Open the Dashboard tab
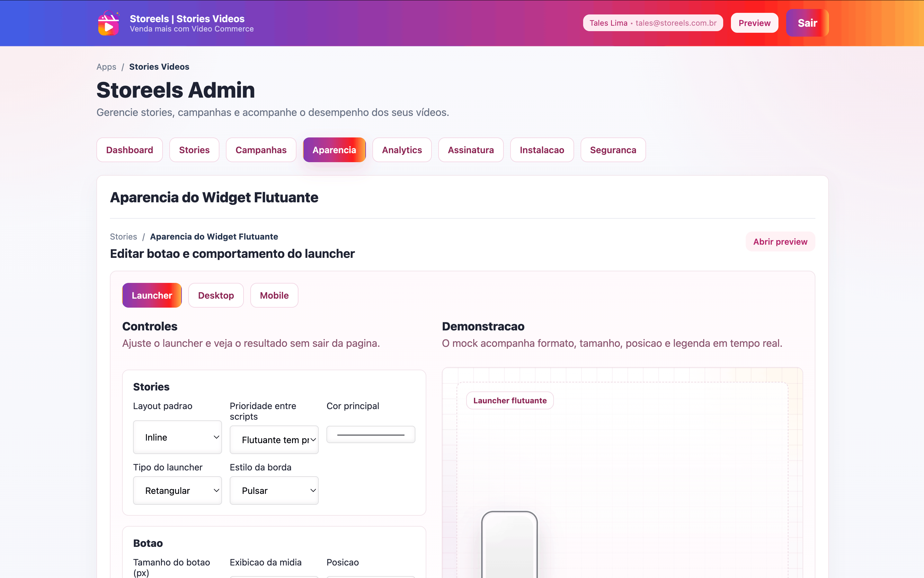 (129, 150)
